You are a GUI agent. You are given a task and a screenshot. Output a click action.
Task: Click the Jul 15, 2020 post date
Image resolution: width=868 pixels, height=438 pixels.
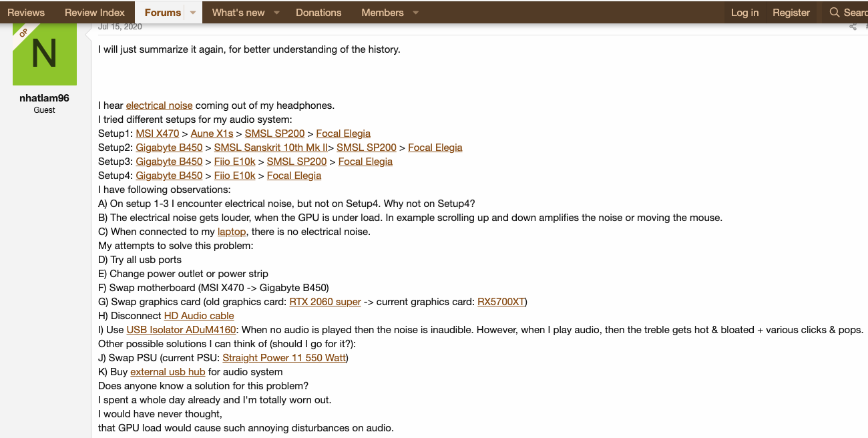click(x=120, y=27)
